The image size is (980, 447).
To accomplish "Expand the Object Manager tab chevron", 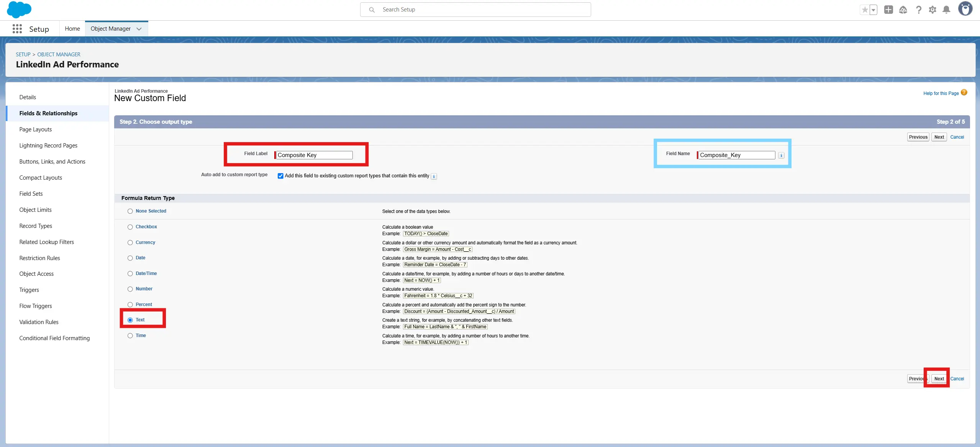I will [139, 29].
